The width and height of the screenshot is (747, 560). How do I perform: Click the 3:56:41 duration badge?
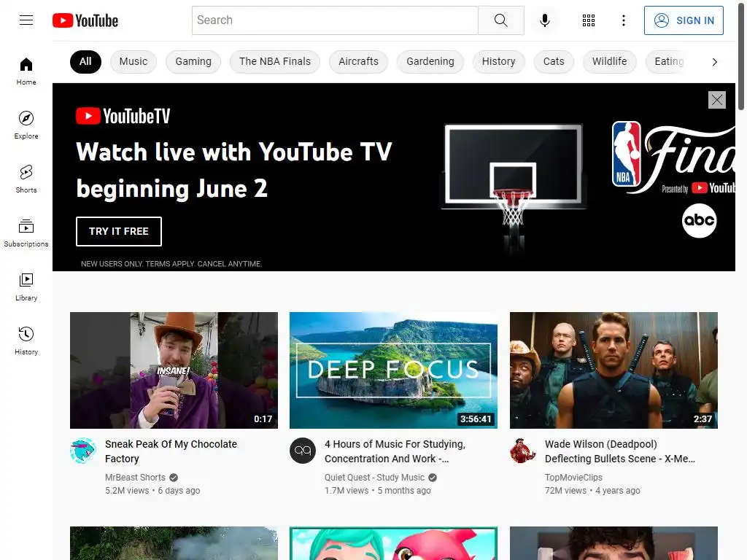(x=476, y=419)
